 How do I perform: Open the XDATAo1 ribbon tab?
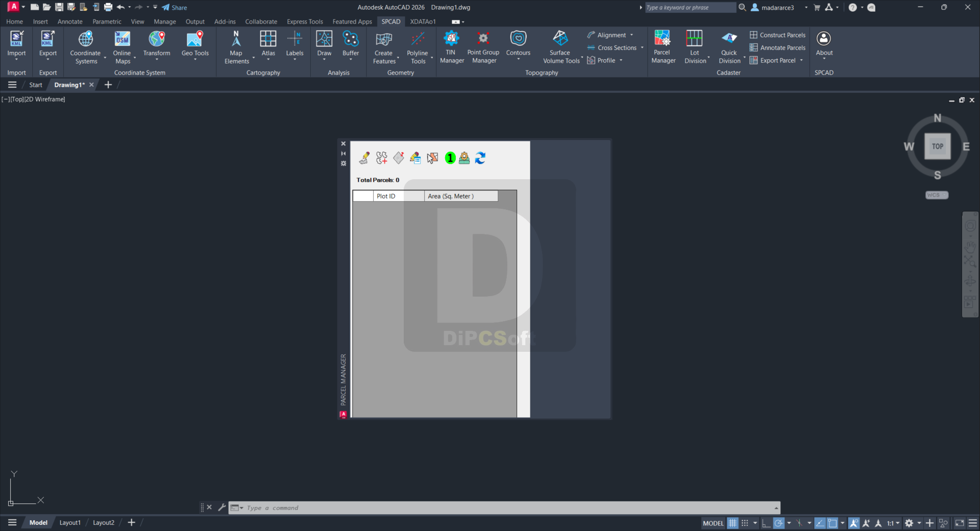(423, 21)
